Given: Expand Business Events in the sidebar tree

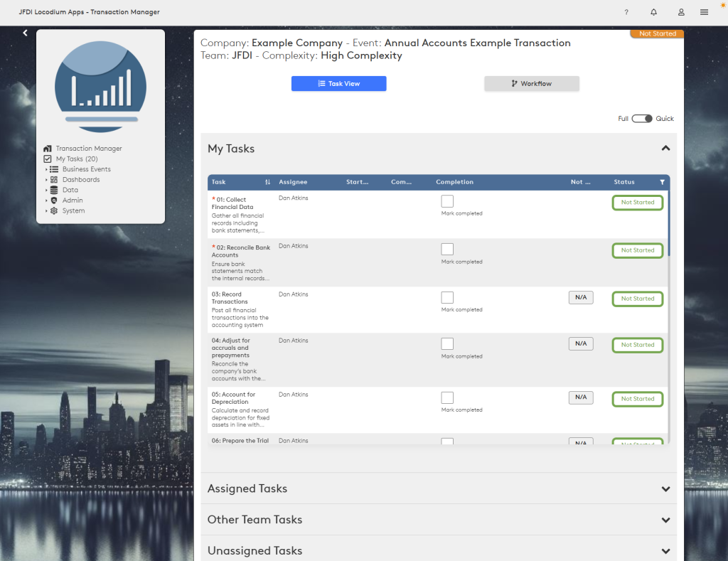Looking at the screenshot, I should click(x=47, y=169).
